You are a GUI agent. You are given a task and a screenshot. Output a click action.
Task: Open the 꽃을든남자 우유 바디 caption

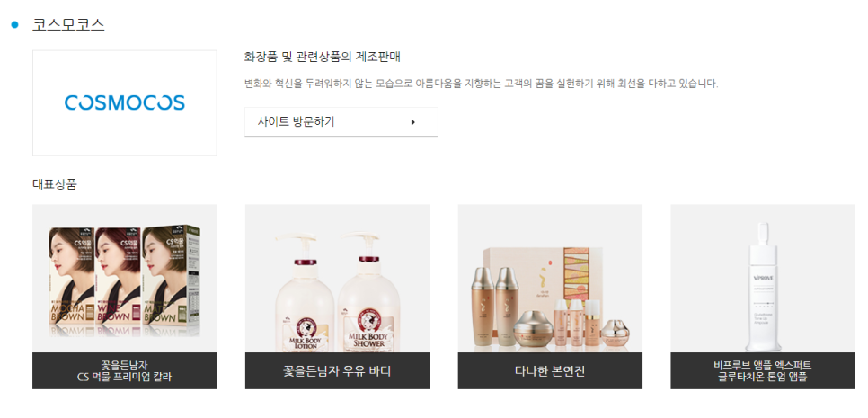tap(337, 371)
